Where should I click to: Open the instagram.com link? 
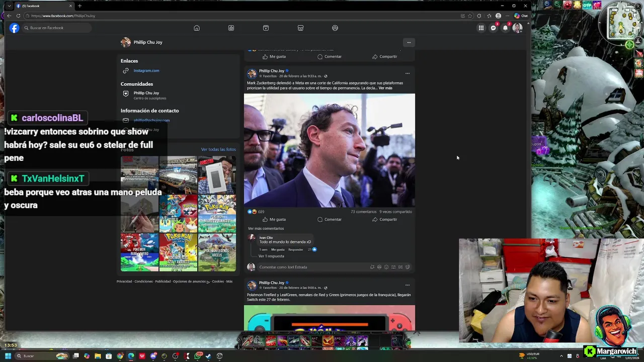(x=146, y=70)
